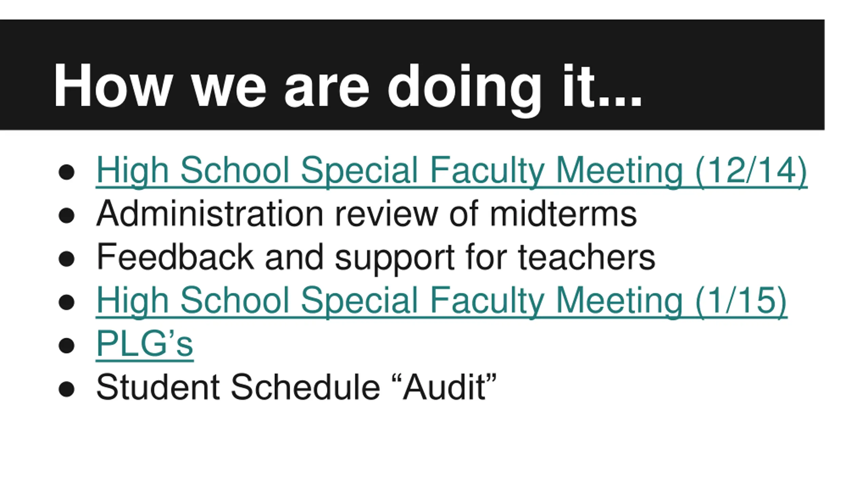Image resolution: width=868 pixels, height=488 pixels.
Task: Click the bullet before the 1/15 meeting link
Action: point(66,302)
